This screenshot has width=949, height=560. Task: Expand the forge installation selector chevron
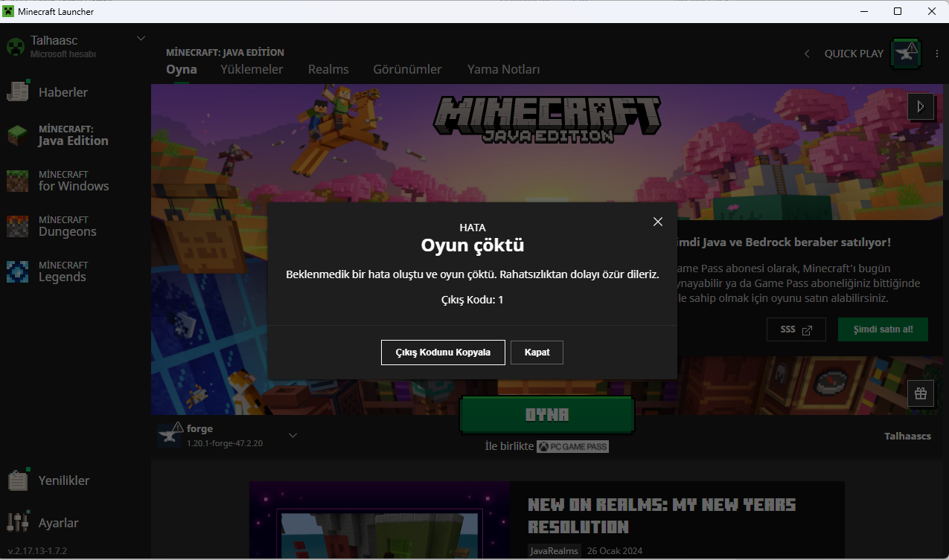293,435
